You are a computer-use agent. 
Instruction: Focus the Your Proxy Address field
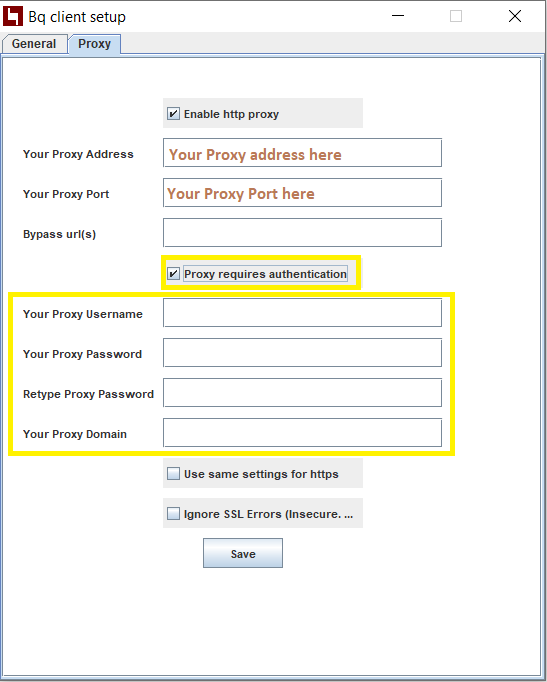[302, 153]
